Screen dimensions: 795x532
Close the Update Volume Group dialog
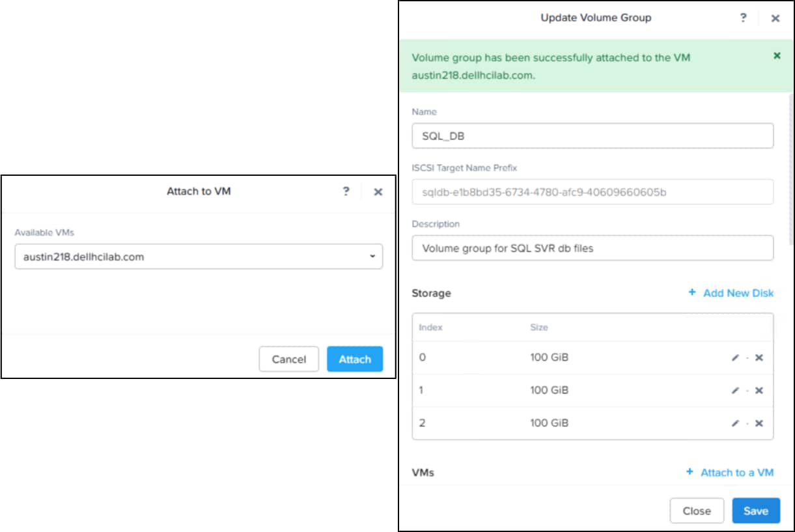(x=775, y=18)
